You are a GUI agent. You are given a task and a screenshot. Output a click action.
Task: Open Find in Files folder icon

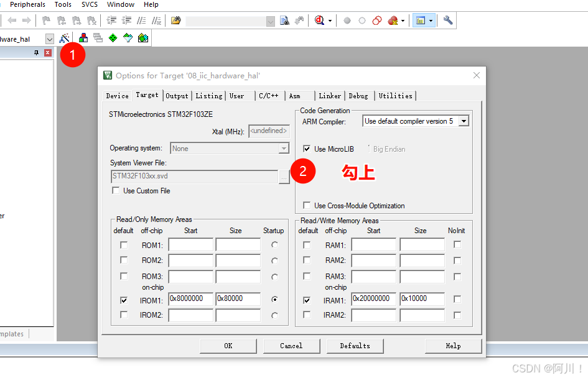176,21
